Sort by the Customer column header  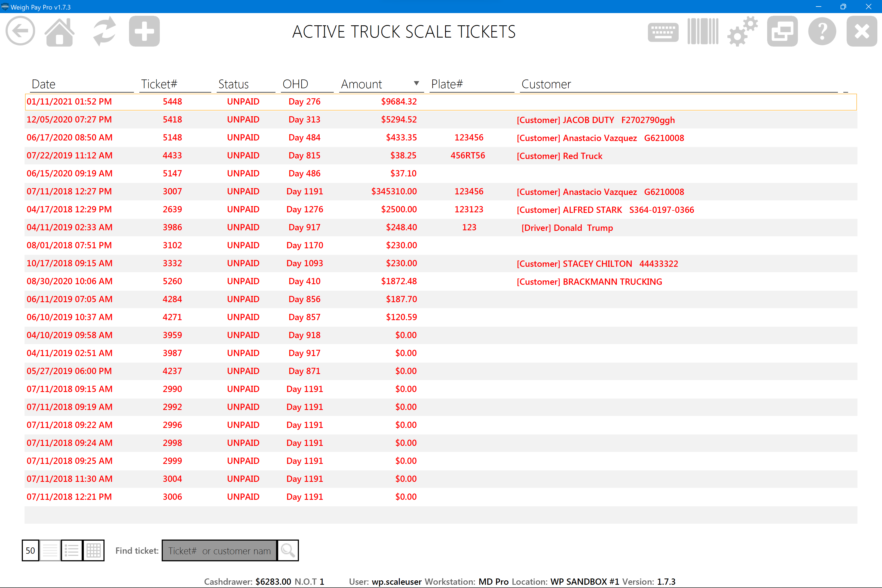coord(546,84)
